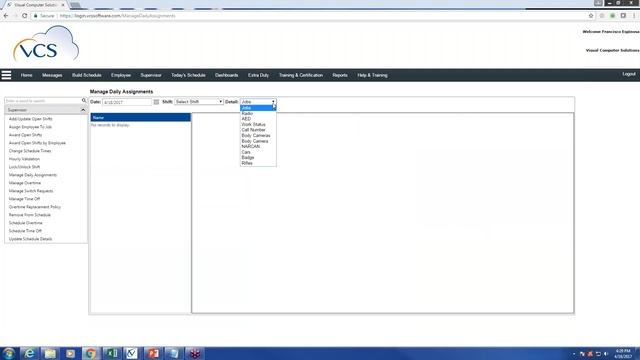Open the Extra Duty menu
This screenshot has height=360, width=640.
(258, 75)
